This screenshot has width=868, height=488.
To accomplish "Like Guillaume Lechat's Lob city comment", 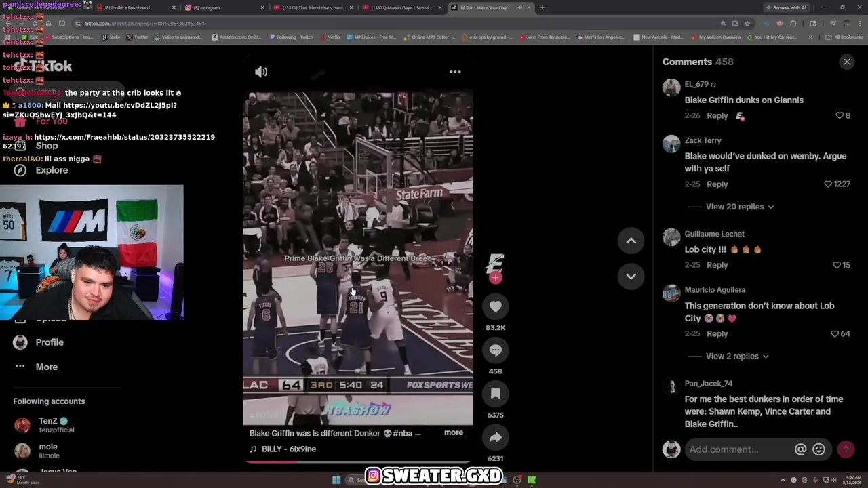I will point(837,265).
